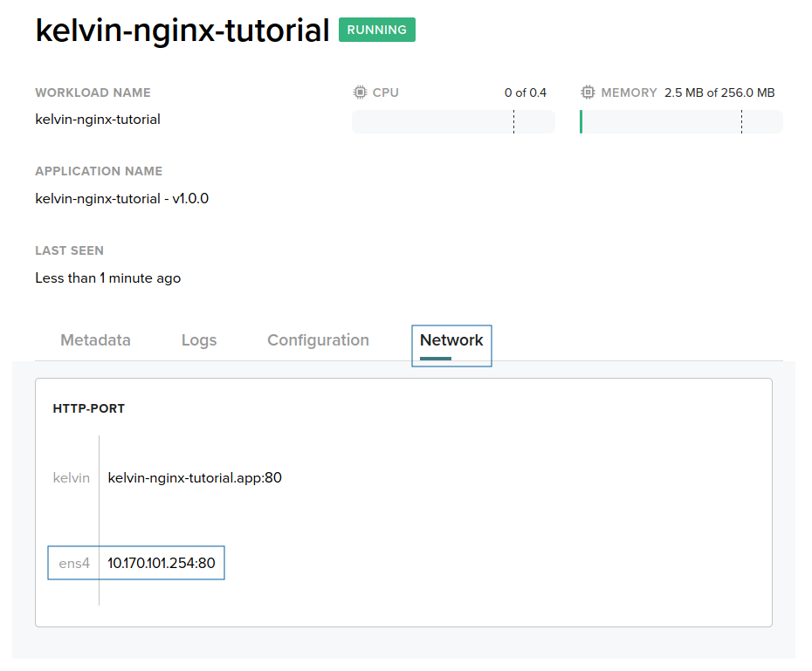Open the Logs tab
Viewport: 812px width, 671px height.
(x=198, y=340)
